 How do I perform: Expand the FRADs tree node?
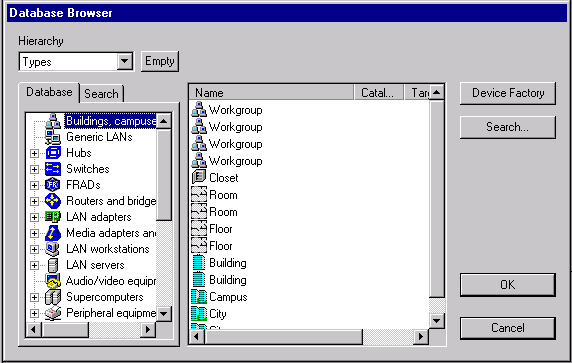pyautogui.click(x=34, y=185)
